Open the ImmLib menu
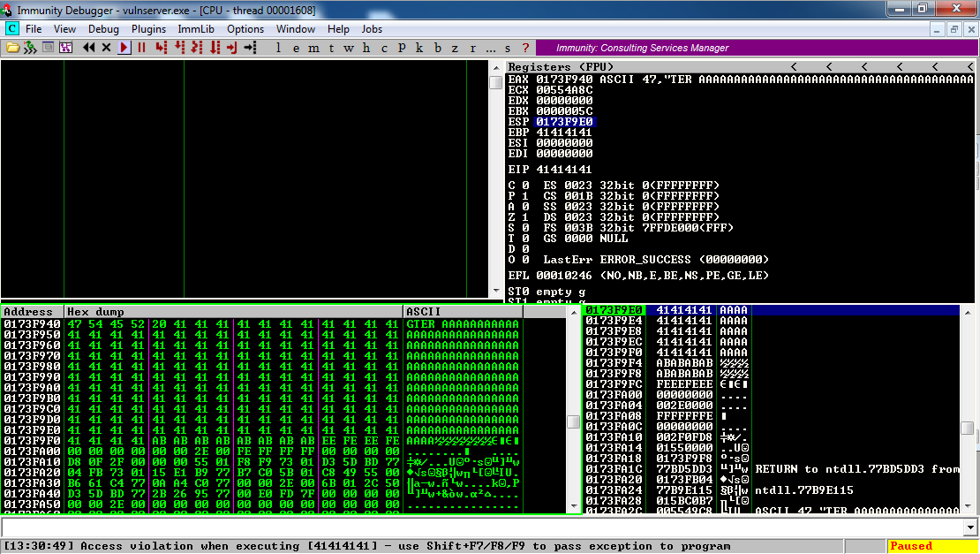 (x=196, y=29)
